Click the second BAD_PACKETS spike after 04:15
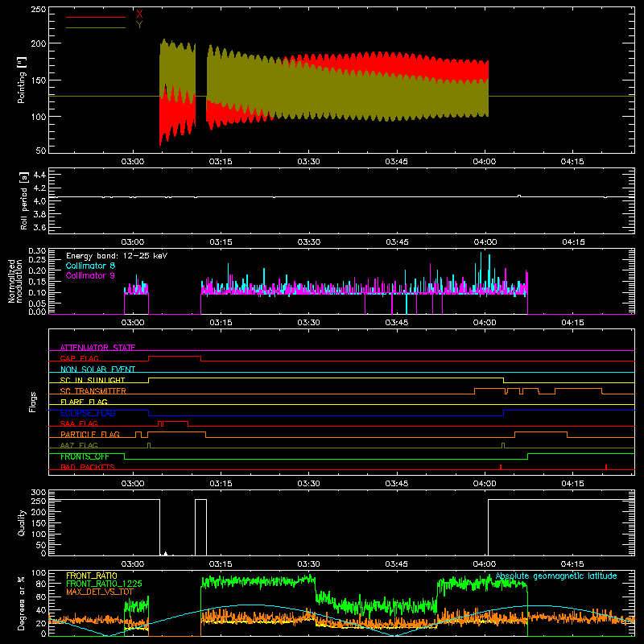The height and width of the screenshot is (644, 644). [606, 467]
